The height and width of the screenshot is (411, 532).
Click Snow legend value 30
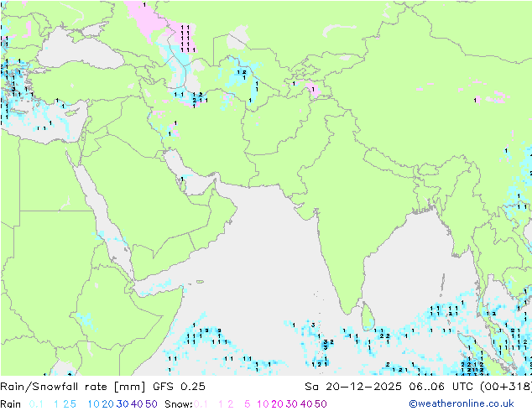292,404
